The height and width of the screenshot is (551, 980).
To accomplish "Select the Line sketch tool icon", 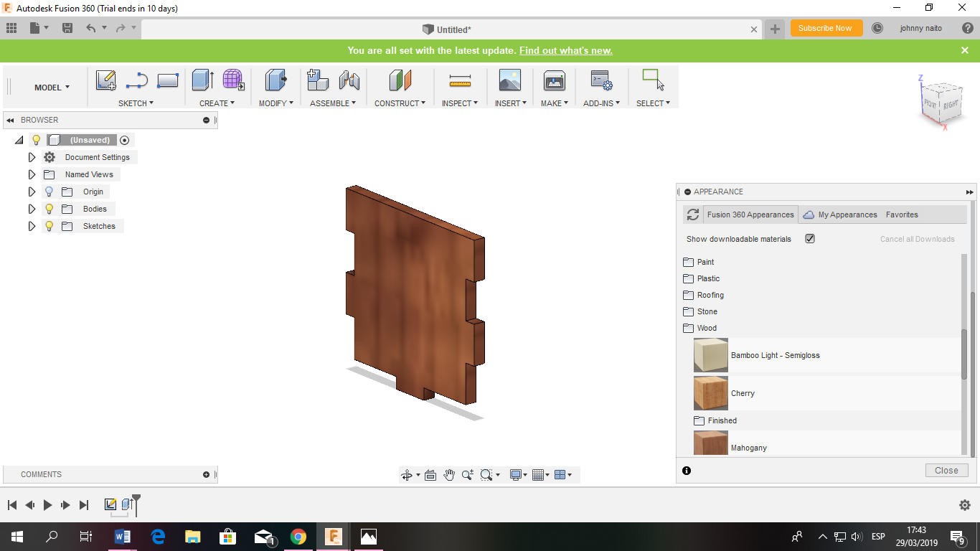I will pos(136,80).
